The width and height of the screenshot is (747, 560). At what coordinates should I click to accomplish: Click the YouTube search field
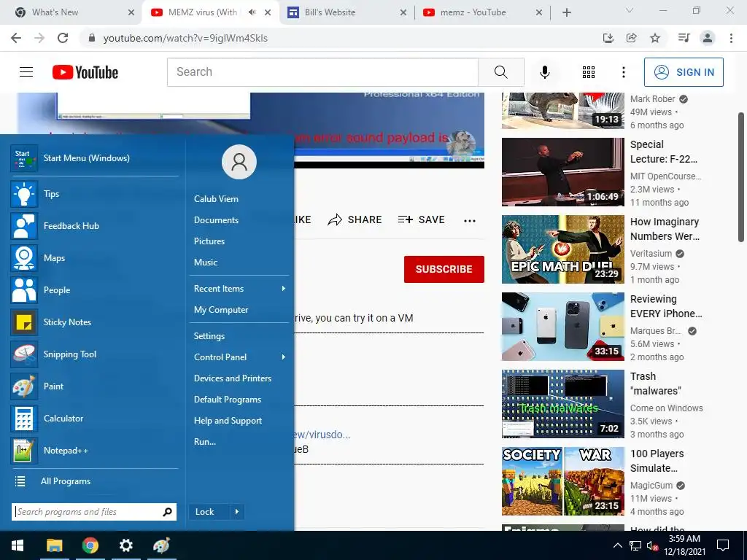(x=322, y=72)
